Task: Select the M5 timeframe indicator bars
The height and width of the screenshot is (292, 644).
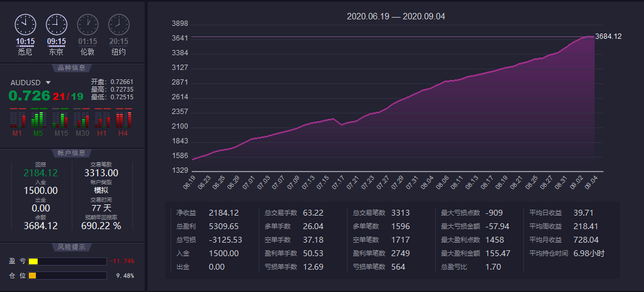Action: click(x=38, y=119)
